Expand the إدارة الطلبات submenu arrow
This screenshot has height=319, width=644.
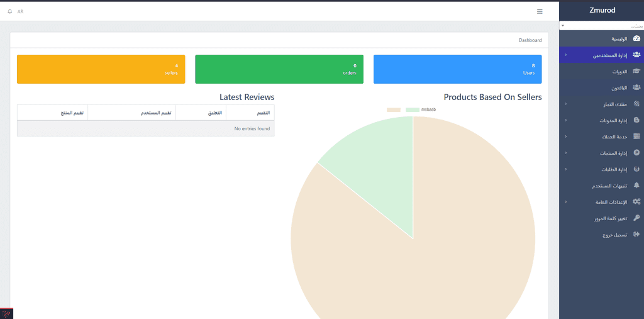[x=565, y=169]
